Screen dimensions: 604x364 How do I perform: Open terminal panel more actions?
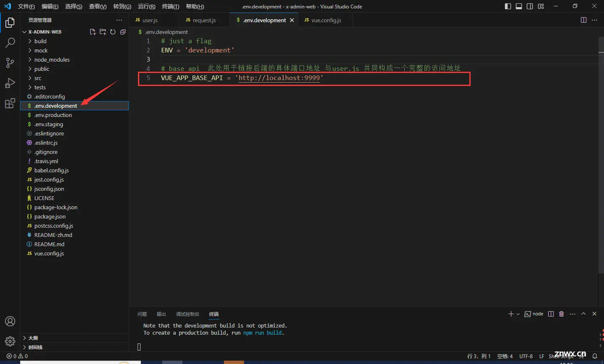point(573,314)
